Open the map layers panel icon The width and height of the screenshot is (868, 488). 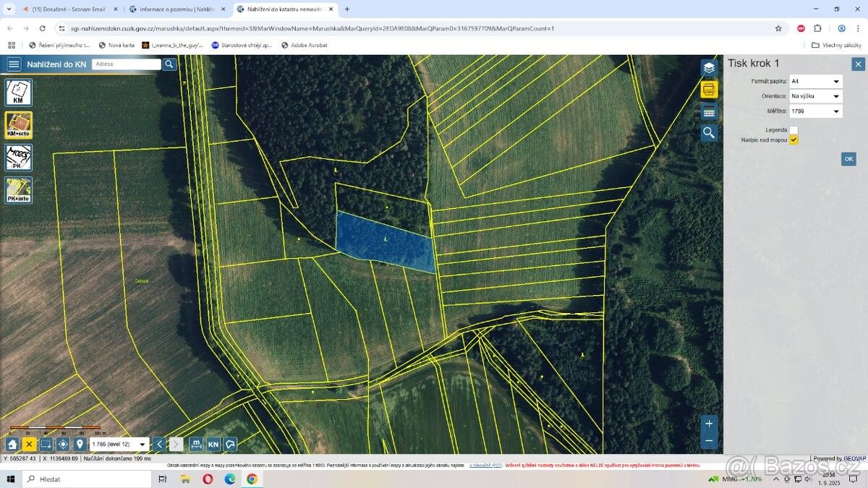(x=709, y=68)
